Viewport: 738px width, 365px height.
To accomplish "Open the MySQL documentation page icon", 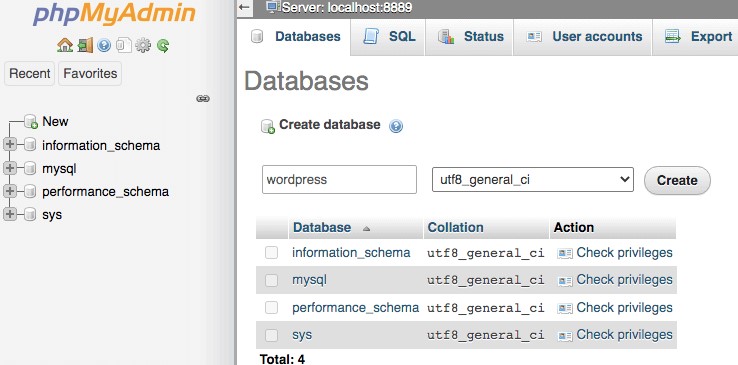I will tap(123, 45).
